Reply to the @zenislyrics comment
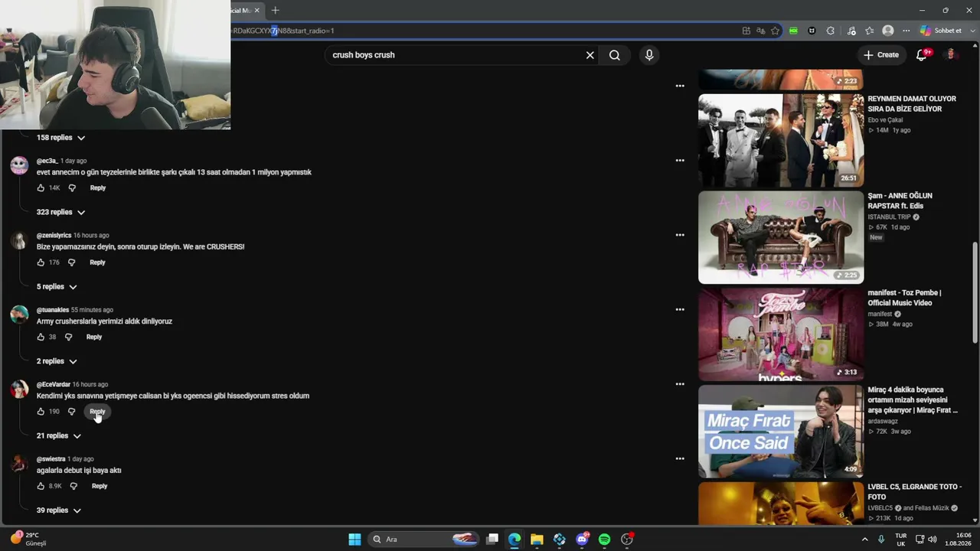Screen dimensions: 980x551 point(97,262)
